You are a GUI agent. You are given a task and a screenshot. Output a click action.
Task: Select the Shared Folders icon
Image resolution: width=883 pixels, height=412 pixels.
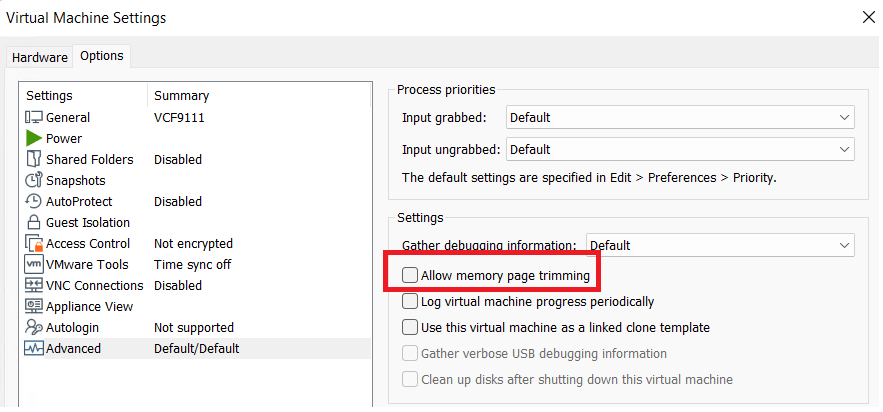pyautogui.click(x=33, y=159)
